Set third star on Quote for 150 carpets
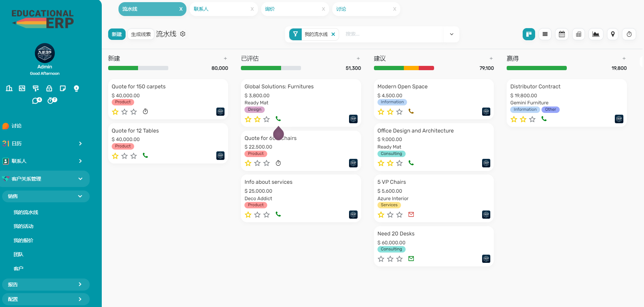The width and height of the screenshot is (644, 307). [x=134, y=112]
